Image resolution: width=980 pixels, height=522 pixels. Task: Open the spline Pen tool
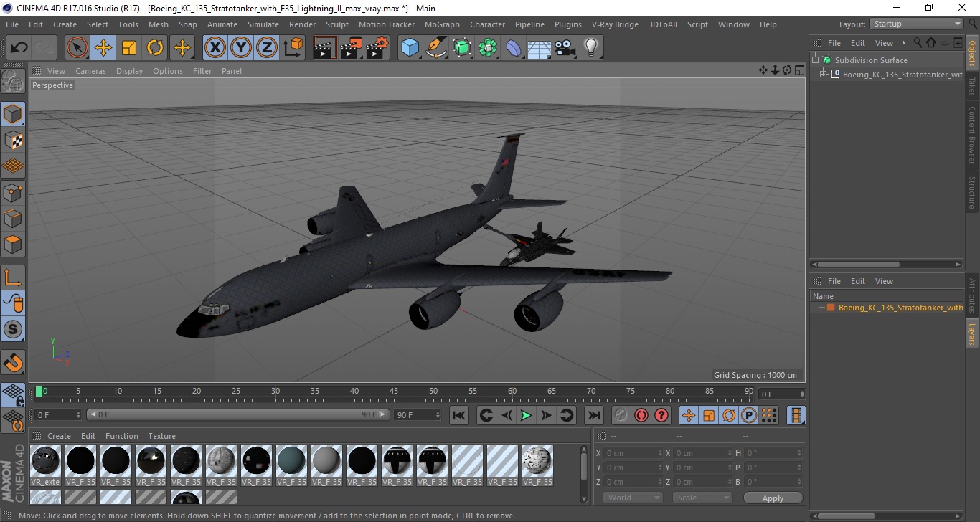click(x=436, y=48)
